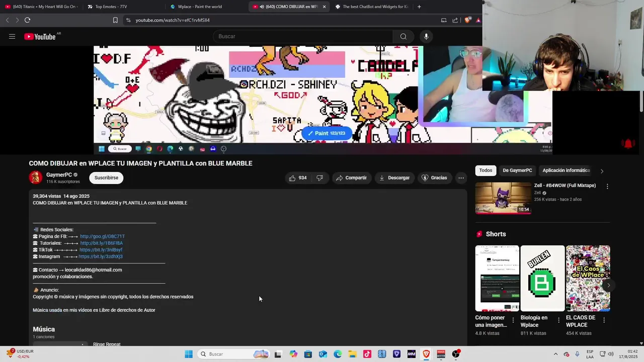This screenshot has height=362, width=644.
Task: Click the Gracias thanks button
Action: point(434,177)
